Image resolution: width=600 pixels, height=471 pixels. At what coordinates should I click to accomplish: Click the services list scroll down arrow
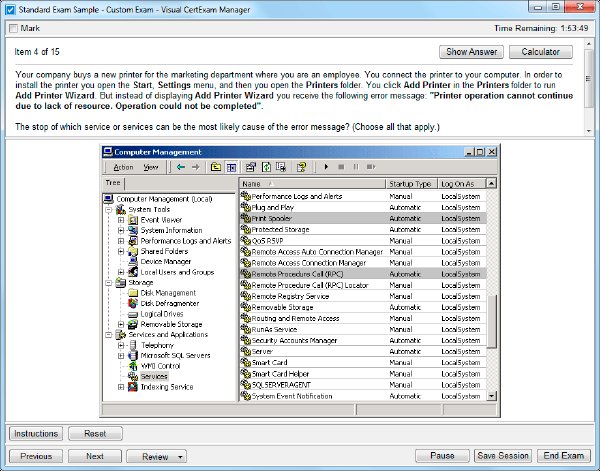coord(492,396)
